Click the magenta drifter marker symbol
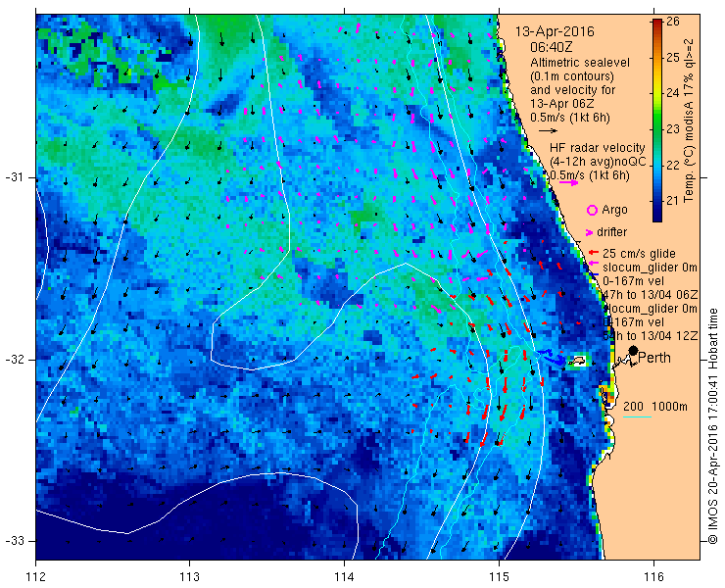Screen dimensions: 725x588 [589, 232]
